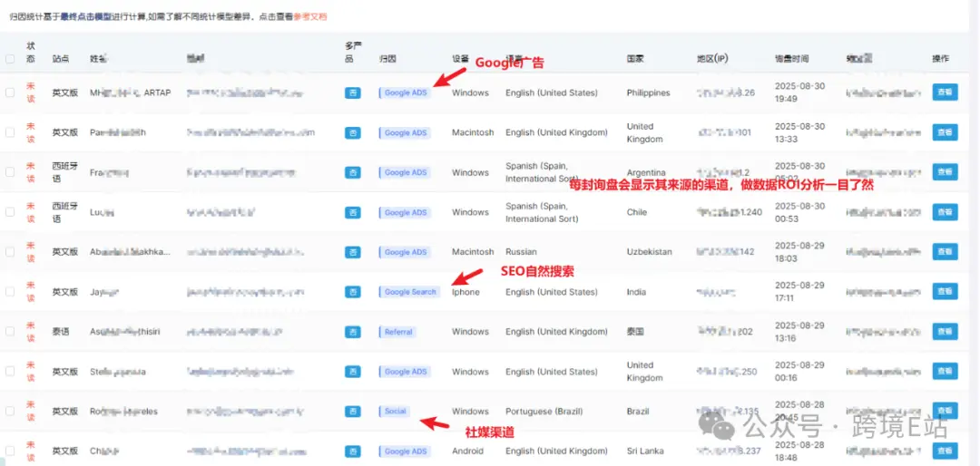The image size is (980, 466).
Task: Check the Uzbekistan row's checkbox
Action: (9, 252)
